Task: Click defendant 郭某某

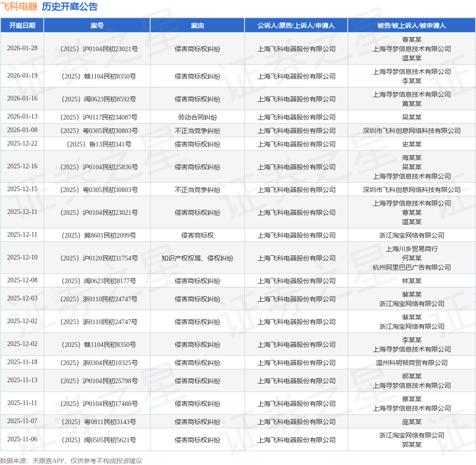Action: 412,445
